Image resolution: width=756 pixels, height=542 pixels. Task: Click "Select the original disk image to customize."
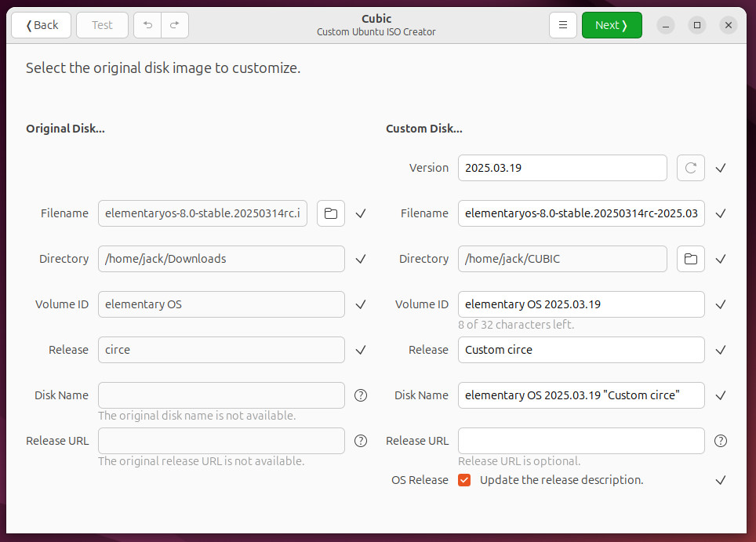coord(163,68)
